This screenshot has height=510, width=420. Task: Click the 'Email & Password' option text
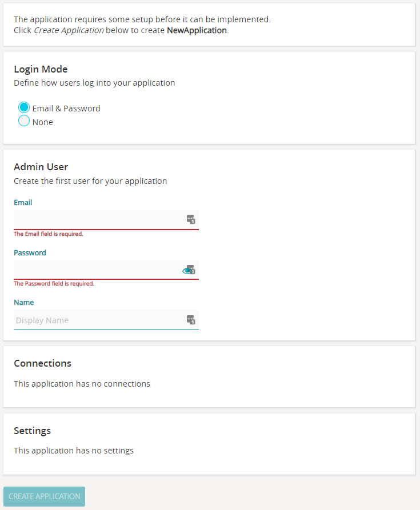(x=66, y=109)
